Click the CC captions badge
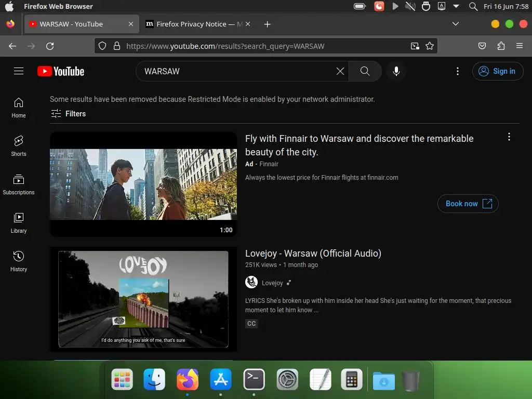 pos(251,323)
